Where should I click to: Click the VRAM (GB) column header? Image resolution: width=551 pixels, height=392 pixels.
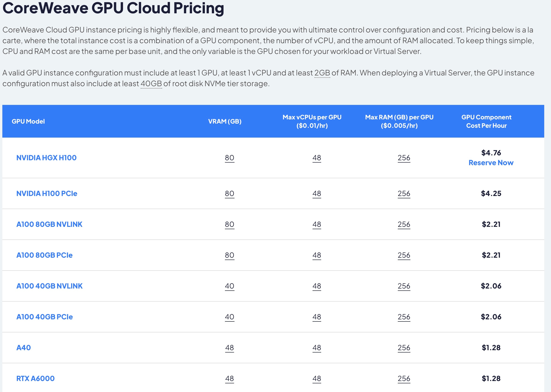tap(225, 121)
